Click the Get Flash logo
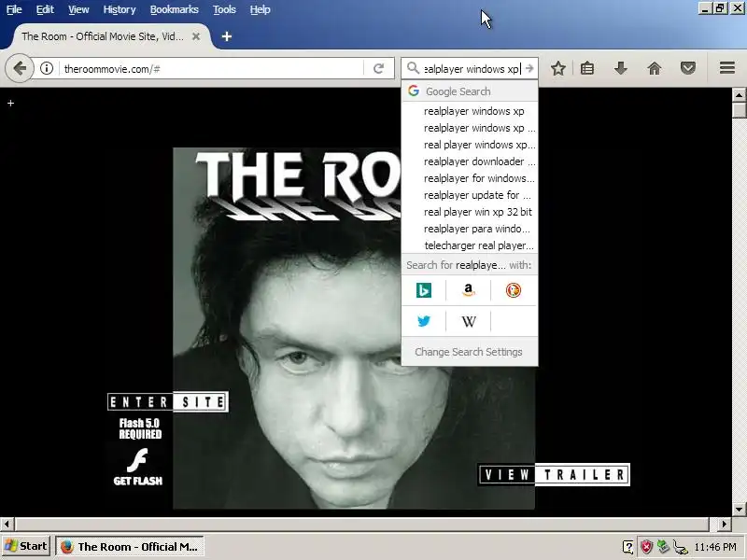The height and width of the screenshot is (560, 747). pyautogui.click(x=137, y=466)
